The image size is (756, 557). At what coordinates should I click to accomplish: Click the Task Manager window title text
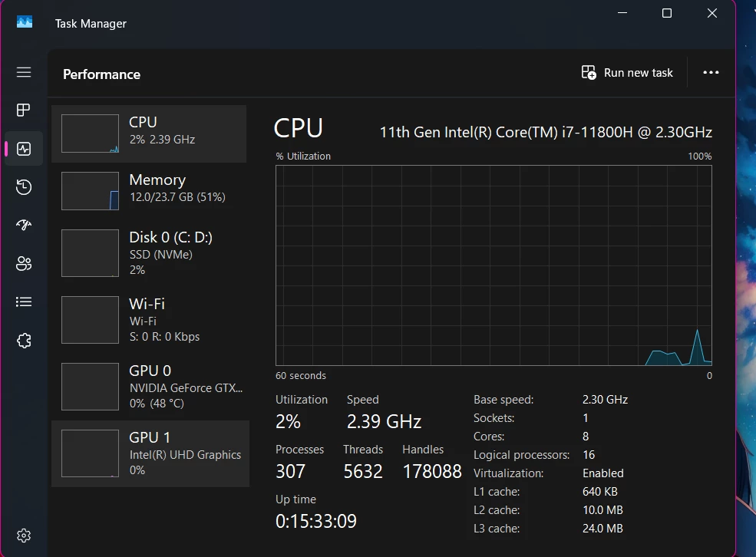[x=91, y=24]
